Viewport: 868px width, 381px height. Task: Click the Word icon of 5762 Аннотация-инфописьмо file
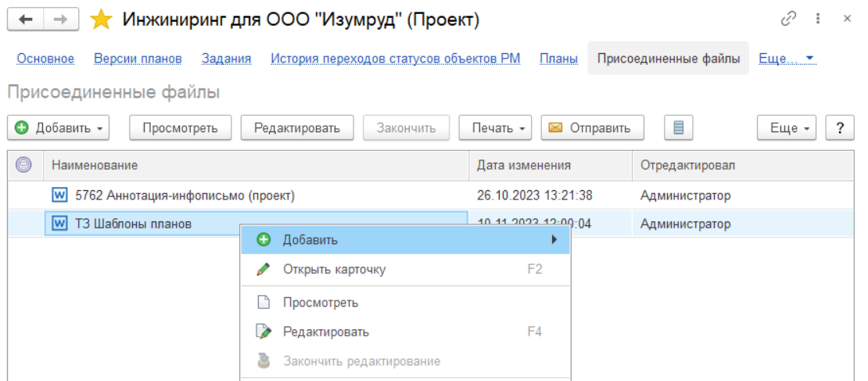pos(59,195)
